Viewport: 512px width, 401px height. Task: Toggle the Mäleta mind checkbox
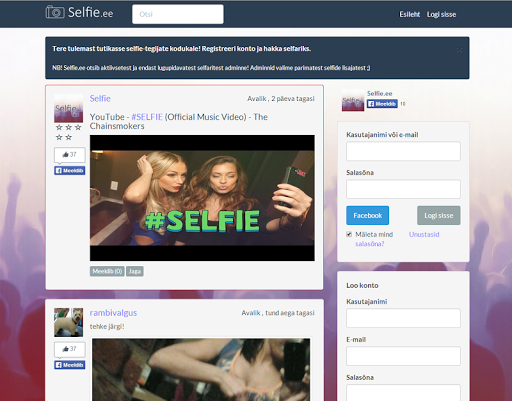click(x=349, y=234)
